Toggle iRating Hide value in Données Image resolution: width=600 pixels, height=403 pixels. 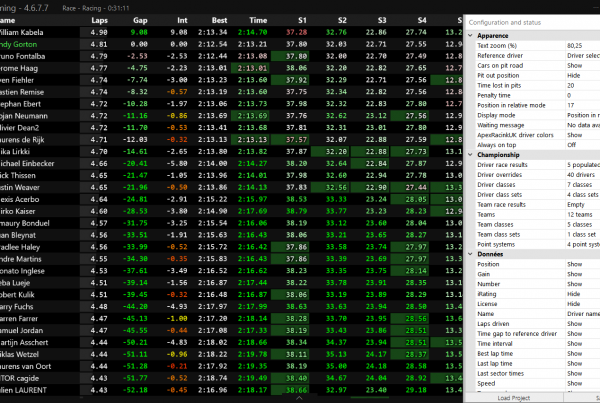[x=580, y=294]
